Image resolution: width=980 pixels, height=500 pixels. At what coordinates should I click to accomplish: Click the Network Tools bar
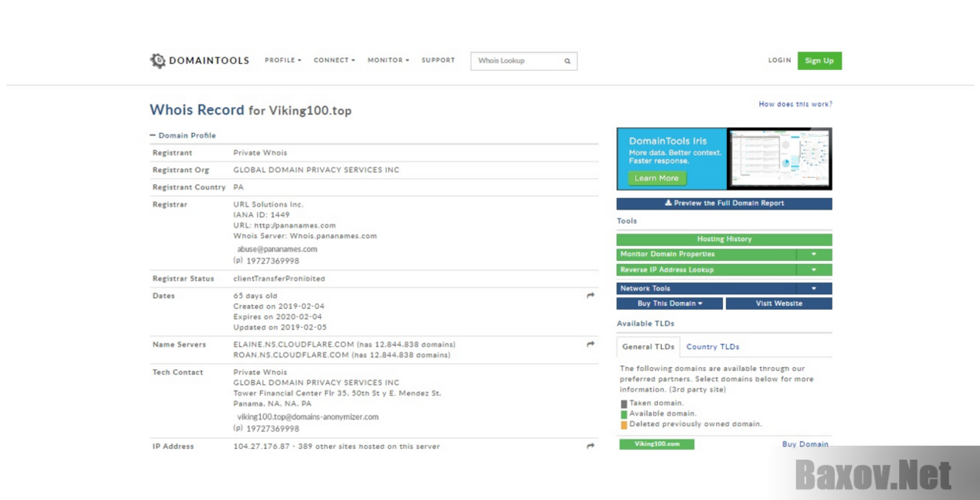[x=707, y=289]
